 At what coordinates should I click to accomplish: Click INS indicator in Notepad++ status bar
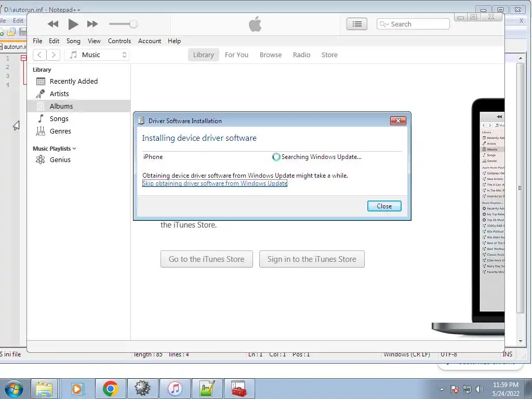tap(508, 354)
